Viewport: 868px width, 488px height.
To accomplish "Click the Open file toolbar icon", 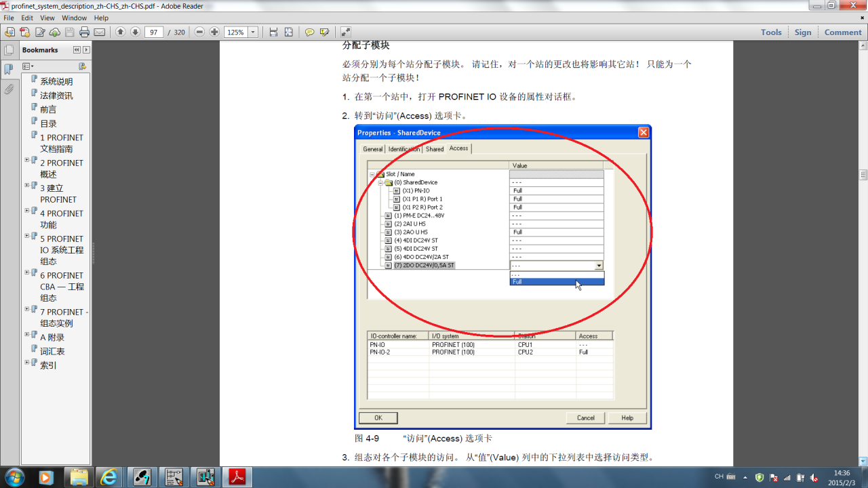I will (x=9, y=32).
